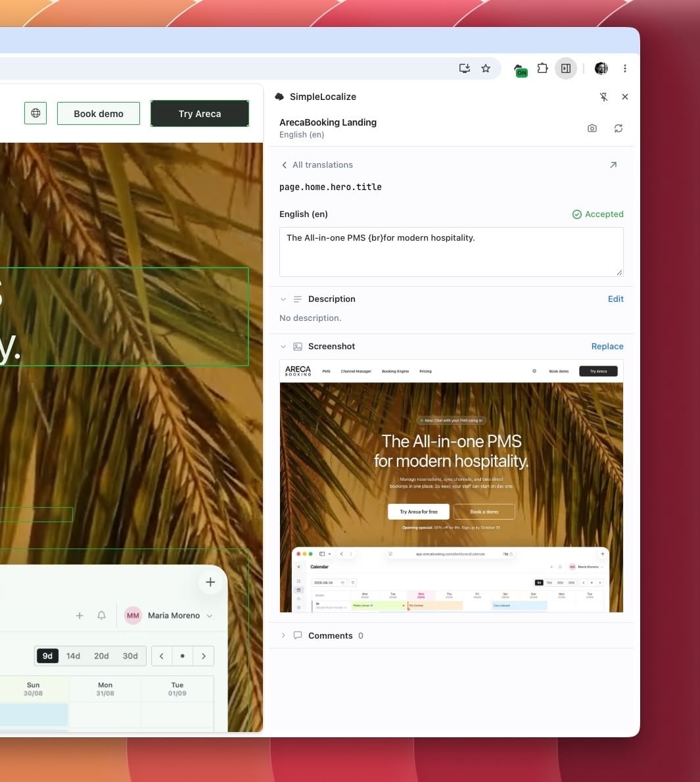Open the Chrome three-dot menu
Viewport: 700px width, 782px height.
pyautogui.click(x=624, y=68)
